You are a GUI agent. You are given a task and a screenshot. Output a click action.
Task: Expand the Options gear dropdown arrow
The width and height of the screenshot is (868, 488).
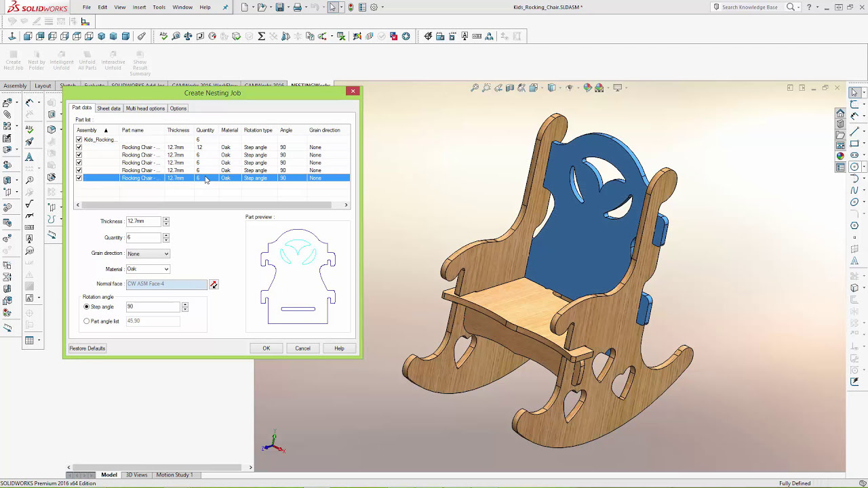coord(382,7)
